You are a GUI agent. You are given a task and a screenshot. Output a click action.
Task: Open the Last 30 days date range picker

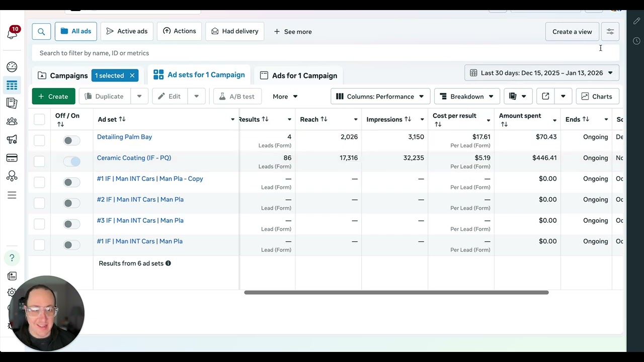[x=541, y=73]
